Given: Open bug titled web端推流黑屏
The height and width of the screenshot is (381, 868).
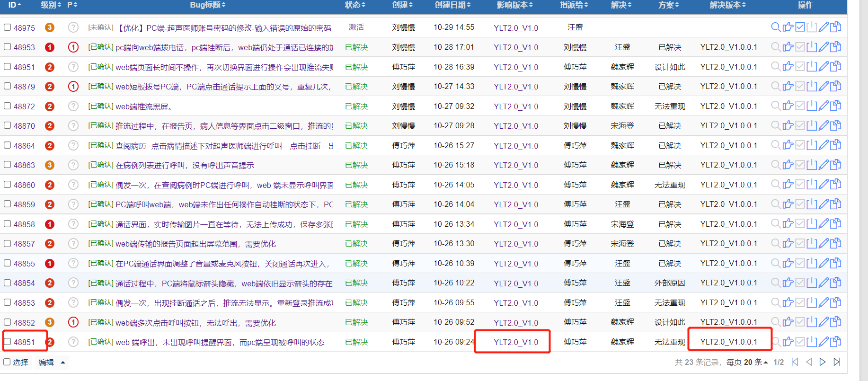Looking at the screenshot, I should pos(143,106).
